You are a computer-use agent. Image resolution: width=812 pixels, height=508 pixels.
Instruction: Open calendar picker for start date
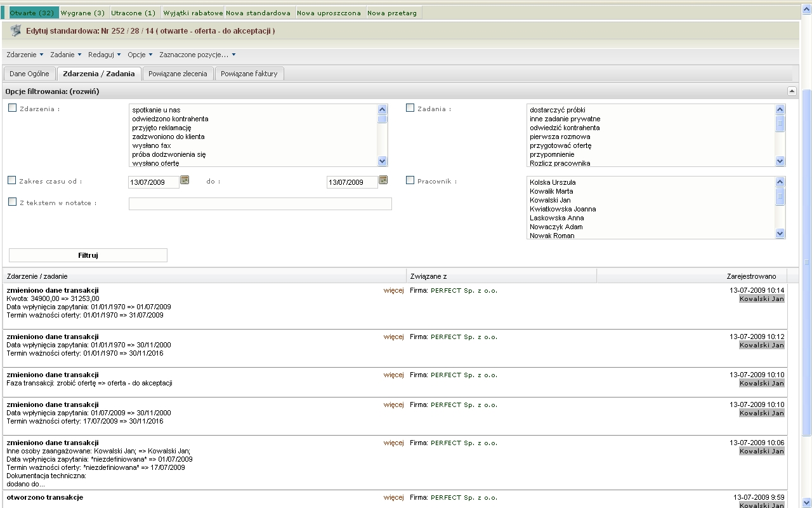[x=185, y=180]
